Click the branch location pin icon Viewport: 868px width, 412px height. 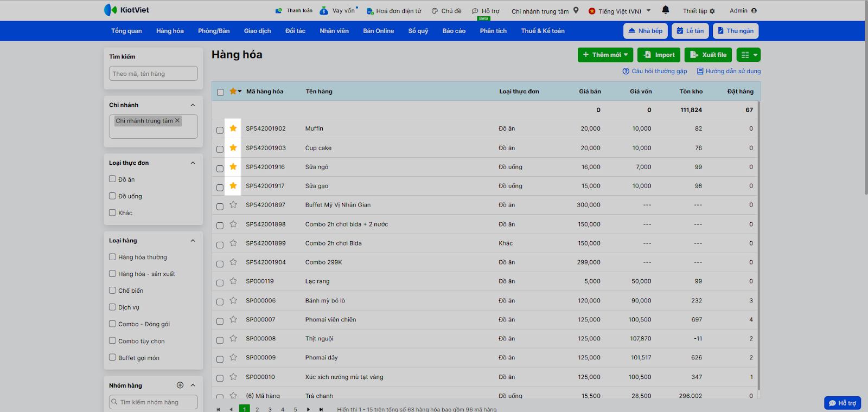click(576, 10)
